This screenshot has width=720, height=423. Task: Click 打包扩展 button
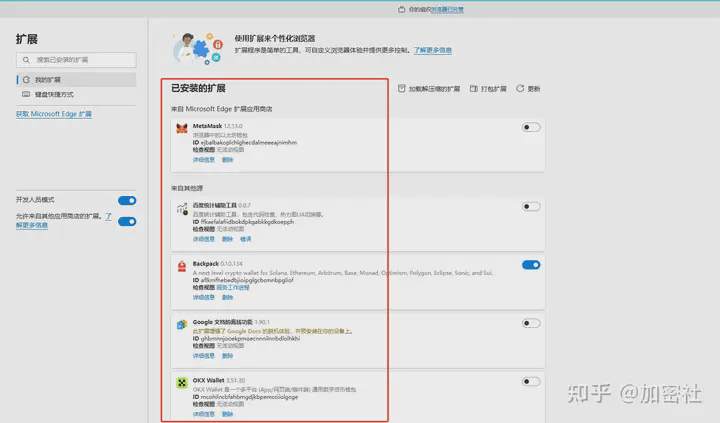(x=488, y=89)
